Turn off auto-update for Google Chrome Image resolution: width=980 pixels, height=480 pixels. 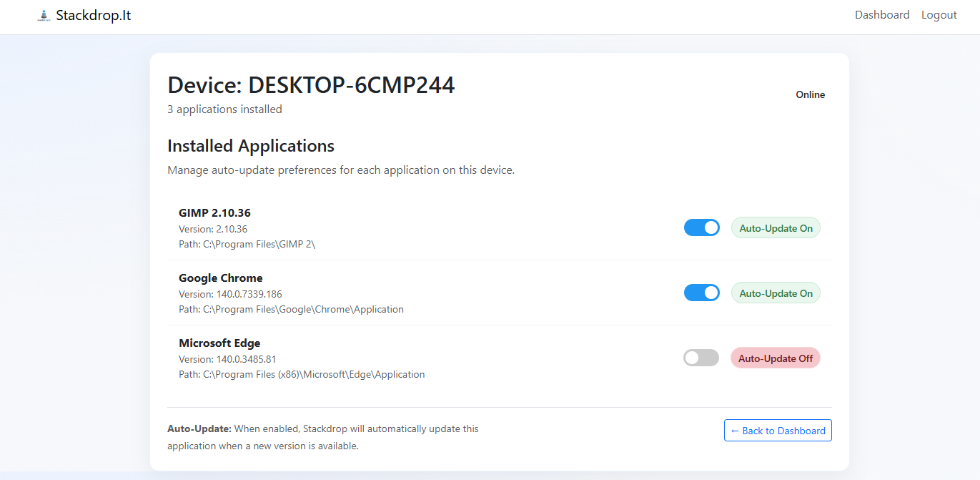coord(702,293)
